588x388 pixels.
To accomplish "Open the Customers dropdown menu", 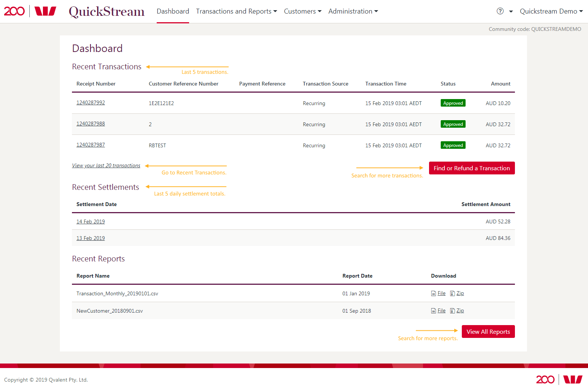I will [302, 11].
